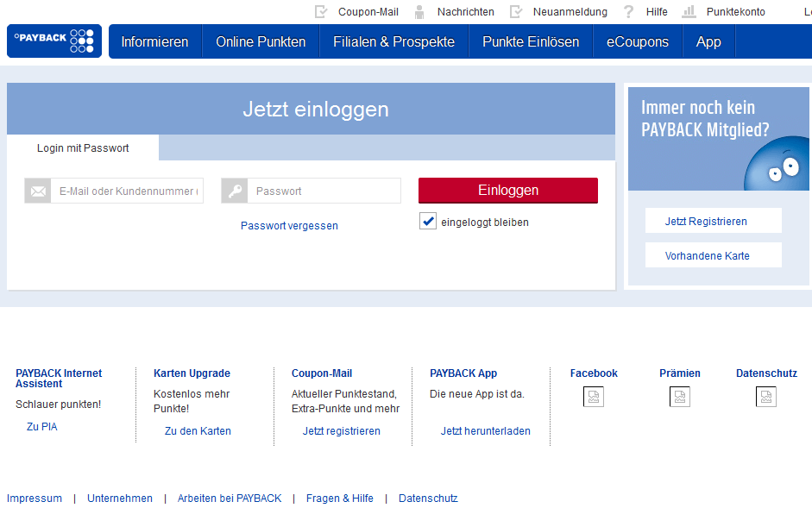Click the PAYBACK App heading
The height and width of the screenshot is (508, 812).
click(463, 373)
